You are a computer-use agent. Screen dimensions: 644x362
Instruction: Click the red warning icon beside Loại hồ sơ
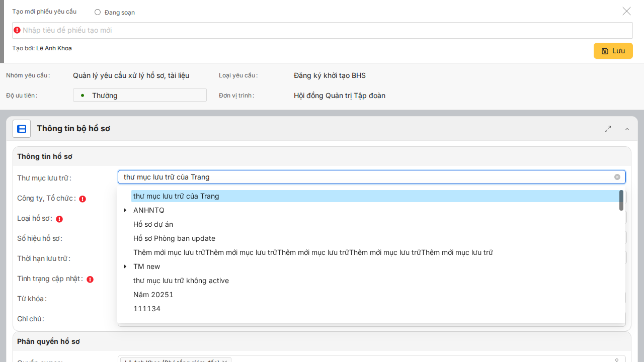(x=59, y=219)
